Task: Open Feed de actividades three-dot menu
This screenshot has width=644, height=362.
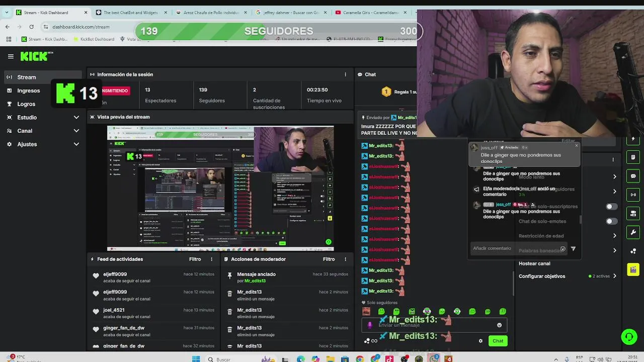Action: coord(211,259)
